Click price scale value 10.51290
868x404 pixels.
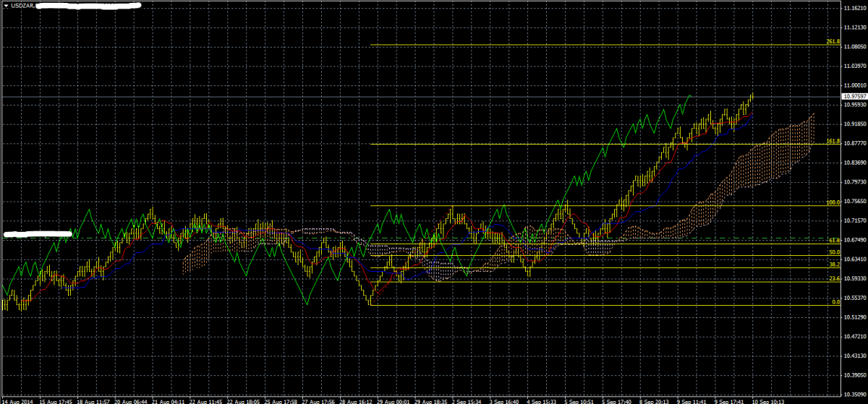[854, 317]
